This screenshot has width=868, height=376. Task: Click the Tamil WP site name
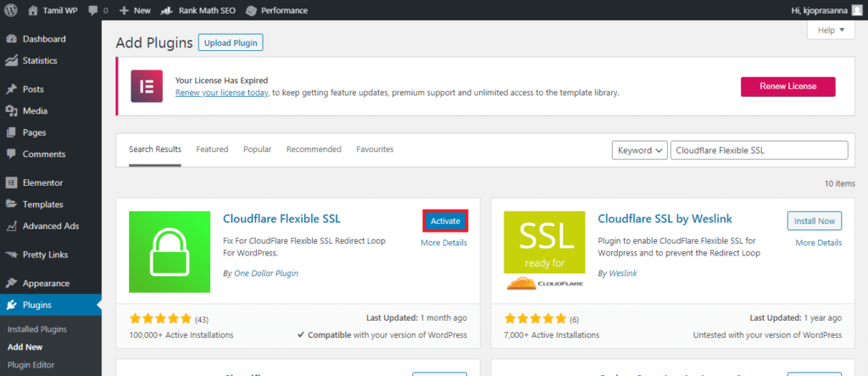coord(60,10)
